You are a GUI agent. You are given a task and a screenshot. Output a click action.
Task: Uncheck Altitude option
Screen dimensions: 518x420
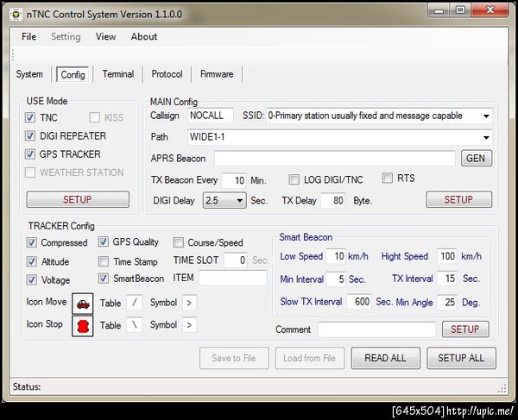(x=32, y=261)
